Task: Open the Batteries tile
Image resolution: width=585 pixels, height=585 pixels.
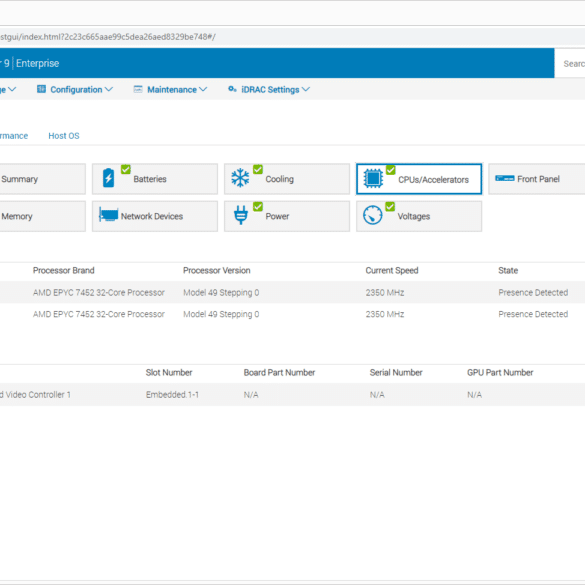Action: (x=155, y=179)
